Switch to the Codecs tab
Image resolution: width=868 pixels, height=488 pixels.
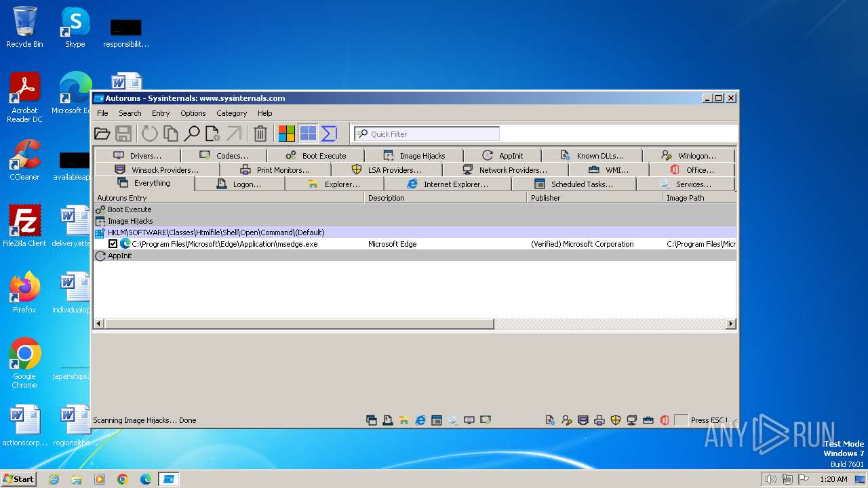(224, 155)
